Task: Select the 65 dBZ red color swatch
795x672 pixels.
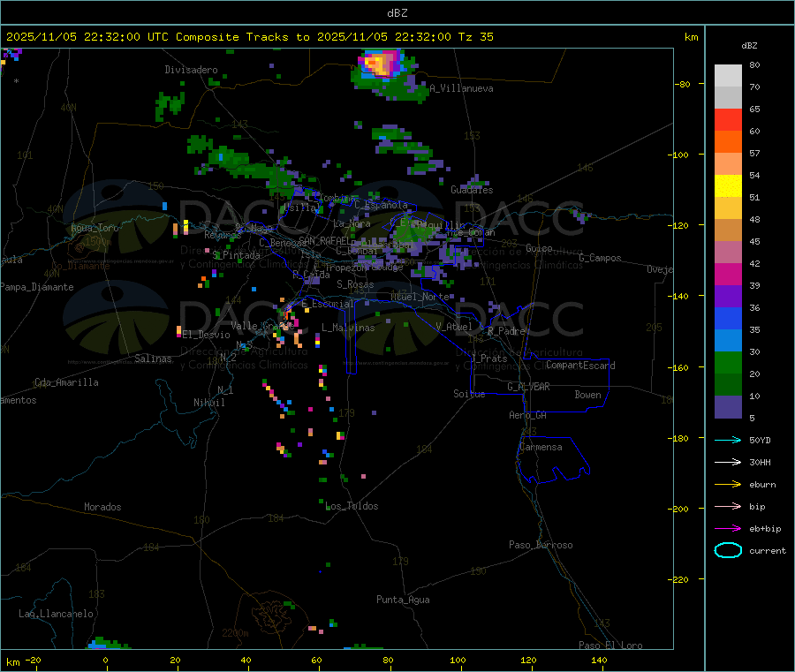Action: 728,119
